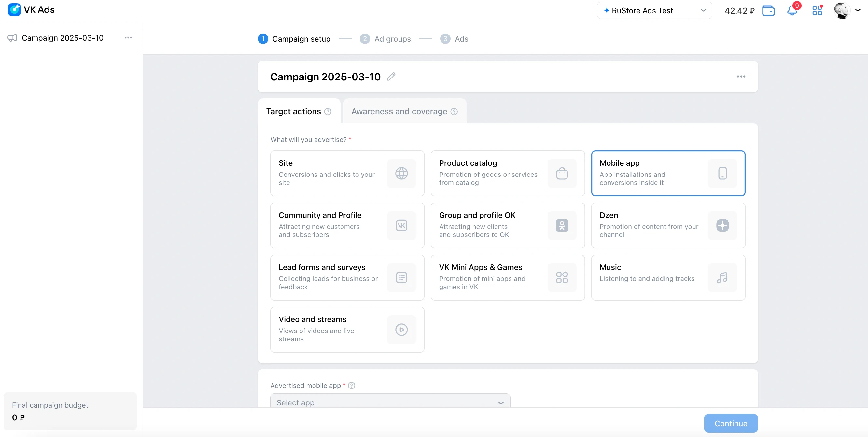
Task: Click the Lead forms list icon
Action: click(x=401, y=278)
